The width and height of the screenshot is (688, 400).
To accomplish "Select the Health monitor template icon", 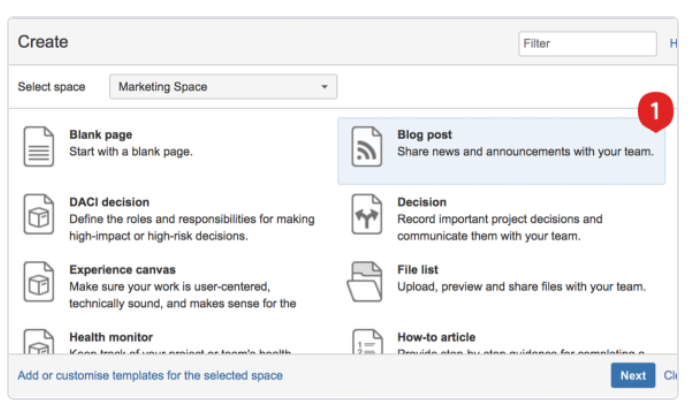I will pyautogui.click(x=39, y=342).
